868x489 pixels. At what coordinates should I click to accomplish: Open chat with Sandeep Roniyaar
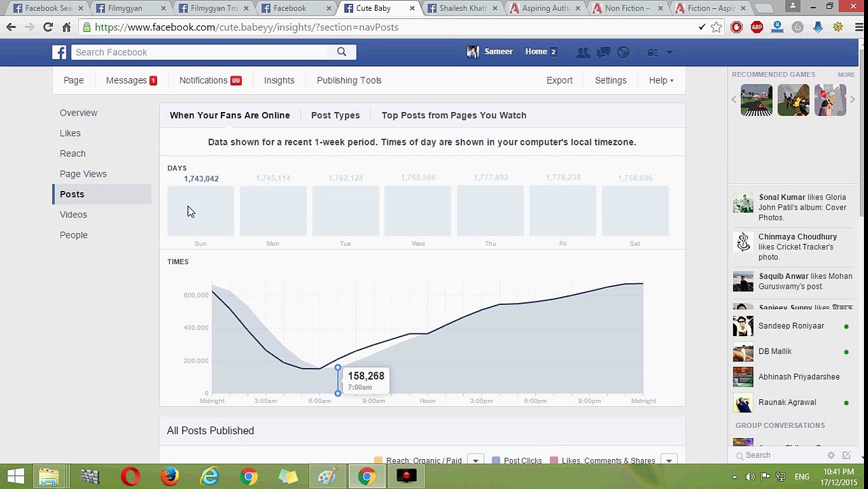(791, 326)
